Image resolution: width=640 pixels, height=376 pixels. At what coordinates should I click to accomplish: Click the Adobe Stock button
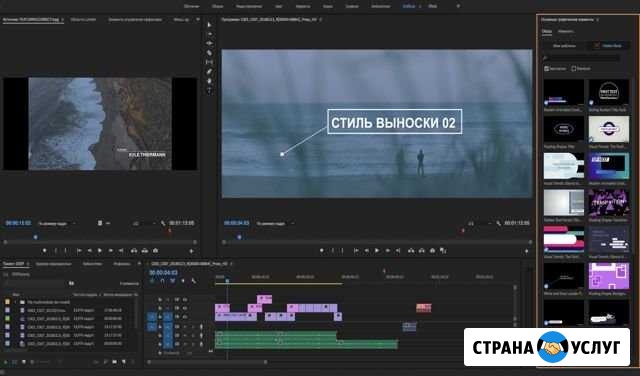pos(608,46)
